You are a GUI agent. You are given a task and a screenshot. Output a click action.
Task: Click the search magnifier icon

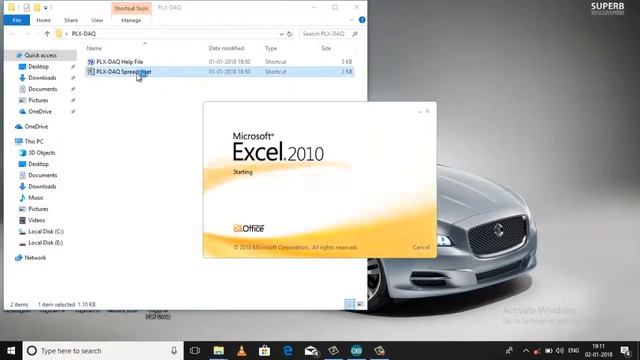355,34
